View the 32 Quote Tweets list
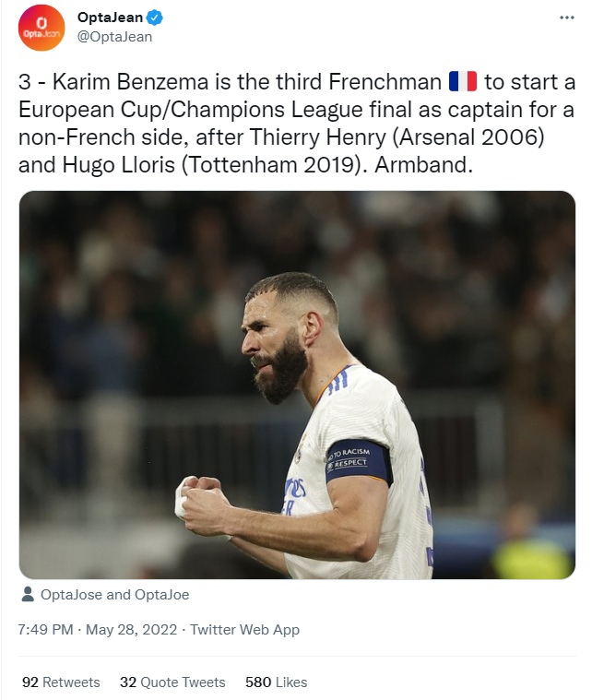The width and height of the screenshot is (592, 700). click(172, 682)
